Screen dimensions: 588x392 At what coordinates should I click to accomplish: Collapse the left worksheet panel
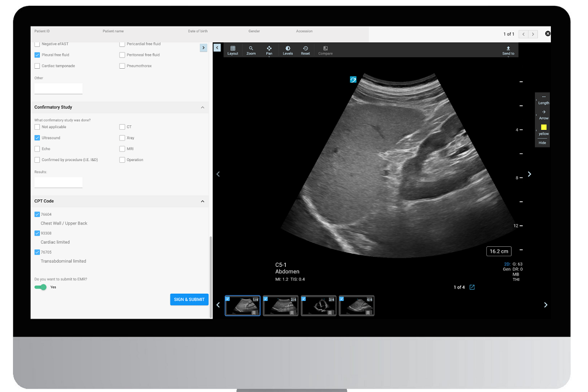pyautogui.click(x=217, y=48)
